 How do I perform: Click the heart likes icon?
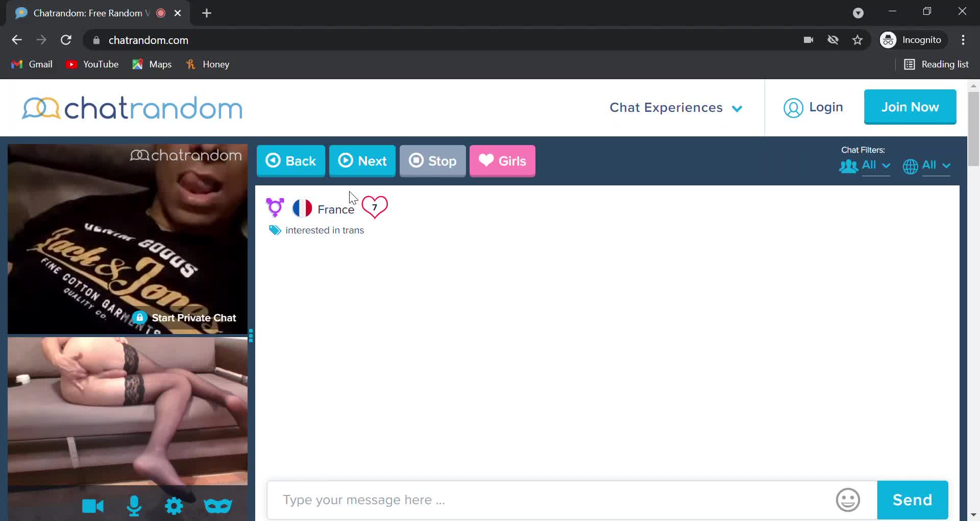tap(375, 207)
